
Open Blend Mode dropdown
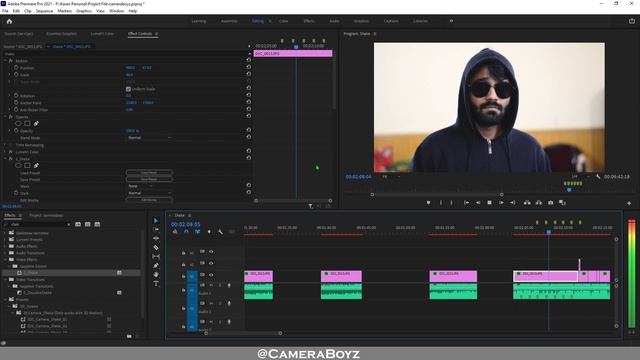(149, 138)
